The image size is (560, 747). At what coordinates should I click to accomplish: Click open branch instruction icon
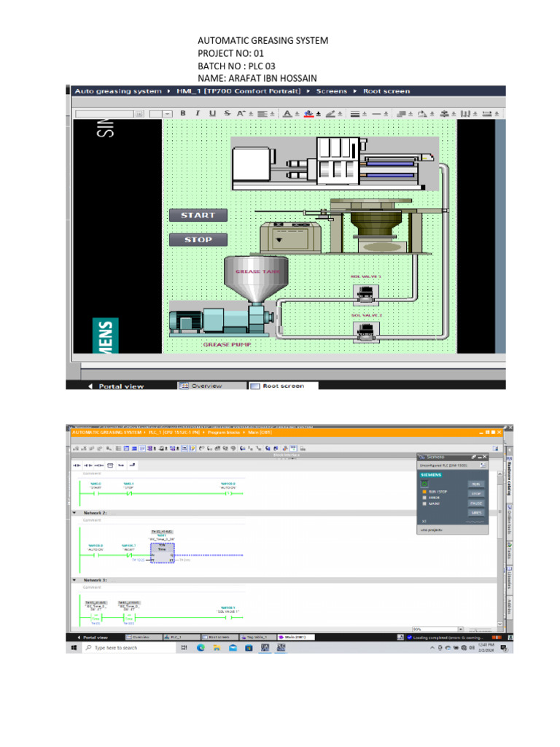point(121,465)
